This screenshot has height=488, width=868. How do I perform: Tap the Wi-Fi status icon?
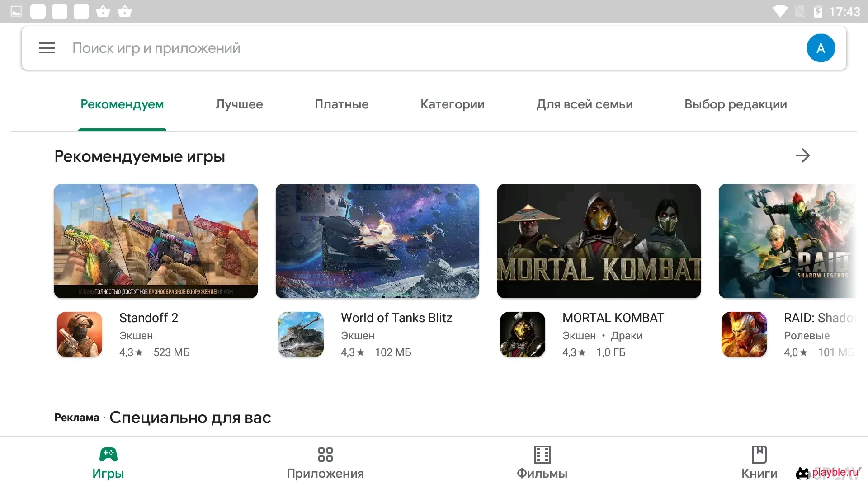780,11
